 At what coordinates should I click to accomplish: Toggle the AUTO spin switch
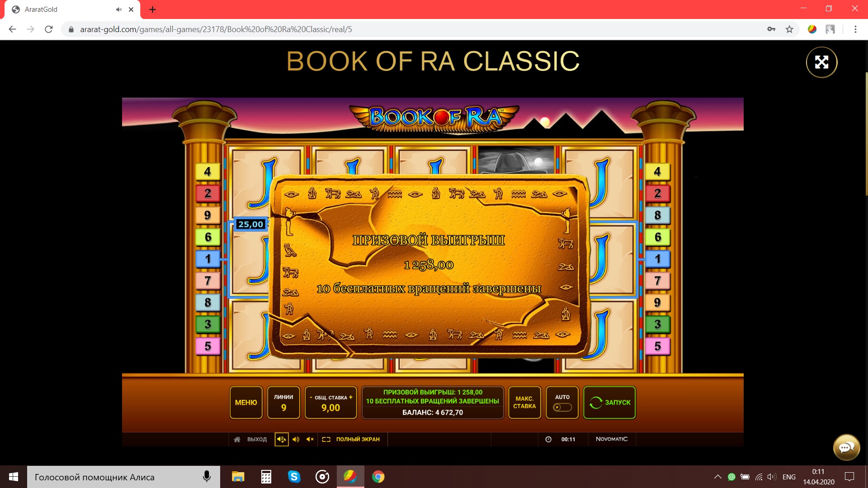click(562, 407)
